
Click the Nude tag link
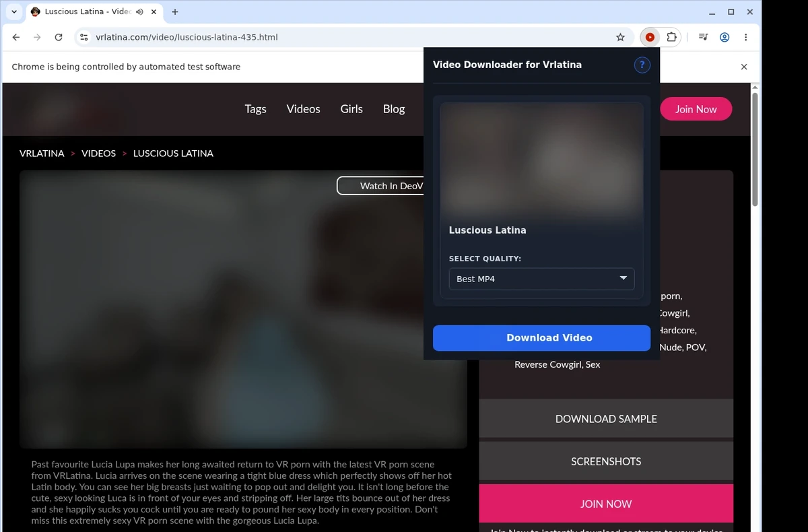point(670,347)
